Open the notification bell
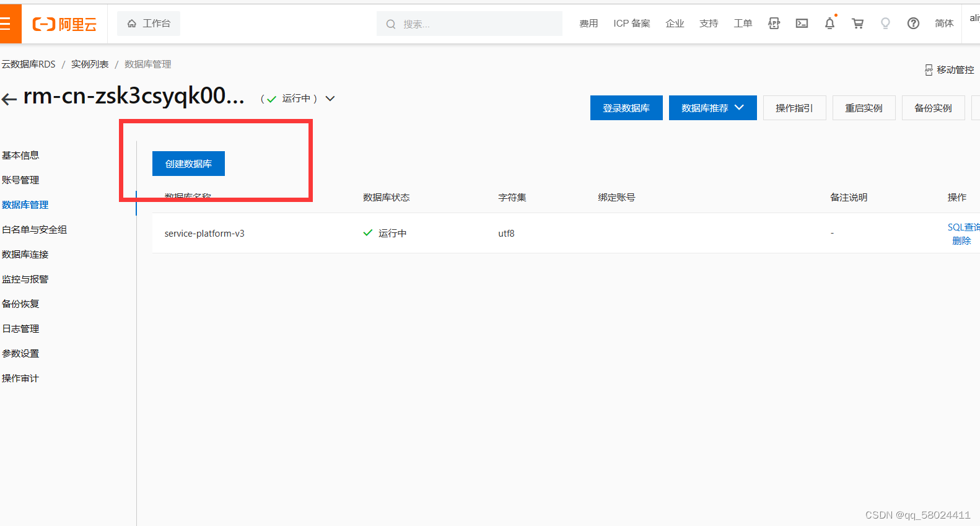The width and height of the screenshot is (980, 526). pyautogui.click(x=829, y=24)
